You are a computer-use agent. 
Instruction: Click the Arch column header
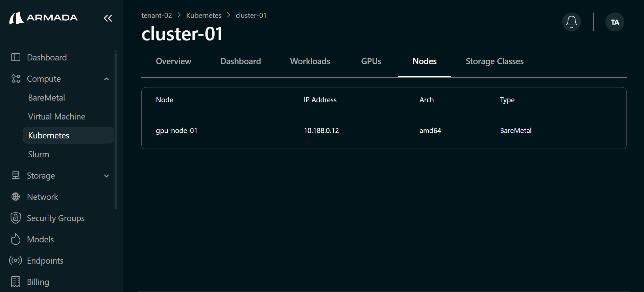click(427, 100)
